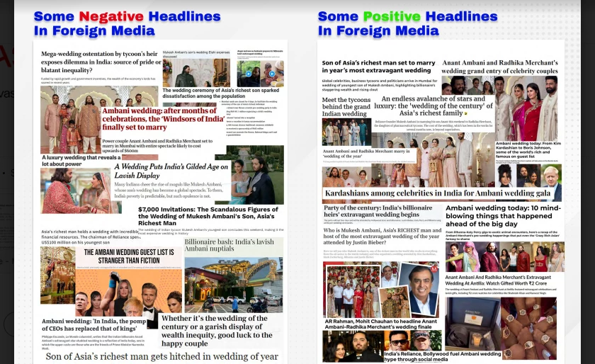The image size is (595, 364).
Task: Open 'Kardashians among celebrities in India' headline
Action: 438,193
